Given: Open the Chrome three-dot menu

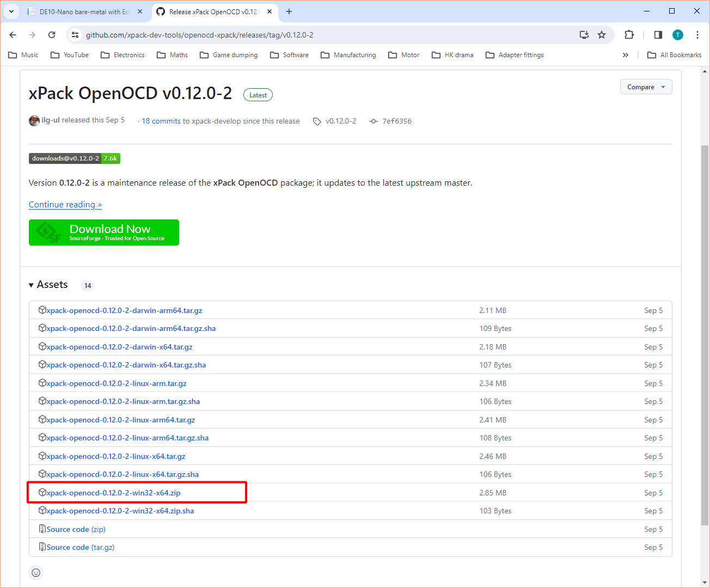Looking at the screenshot, I should pyautogui.click(x=697, y=34).
